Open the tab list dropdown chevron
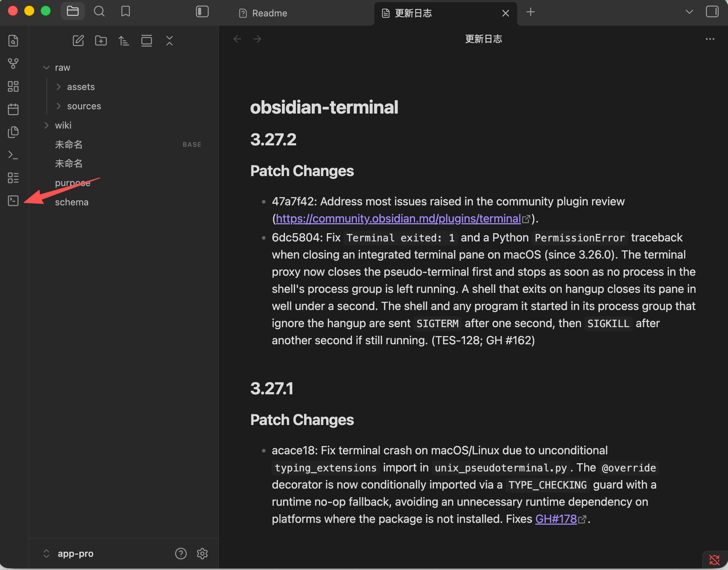 689,12
